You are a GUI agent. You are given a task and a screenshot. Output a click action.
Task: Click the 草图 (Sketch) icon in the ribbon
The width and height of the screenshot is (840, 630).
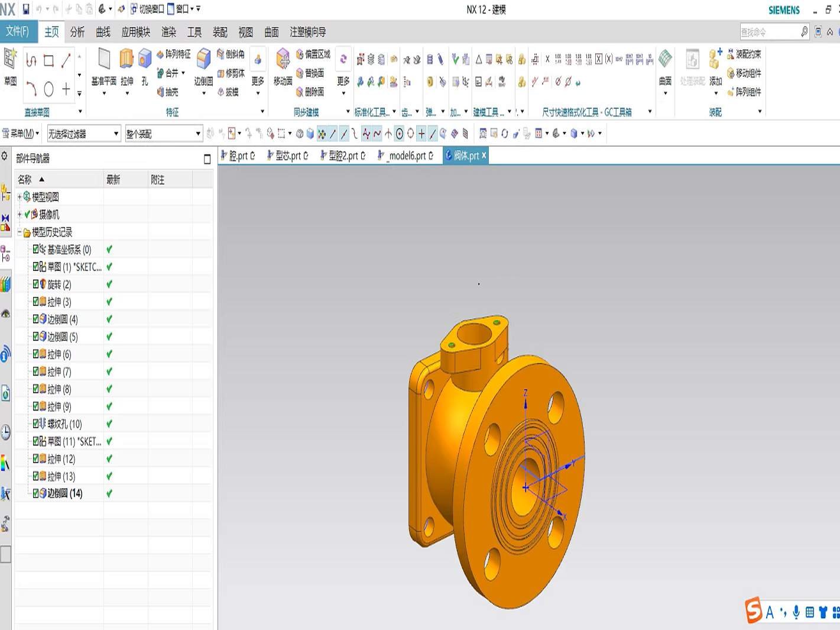10,59
